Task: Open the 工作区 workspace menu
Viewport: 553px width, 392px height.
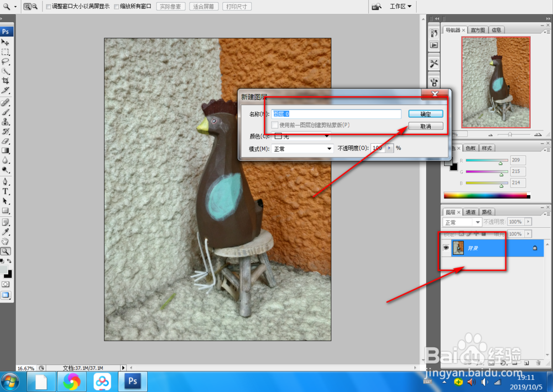Action: click(400, 6)
